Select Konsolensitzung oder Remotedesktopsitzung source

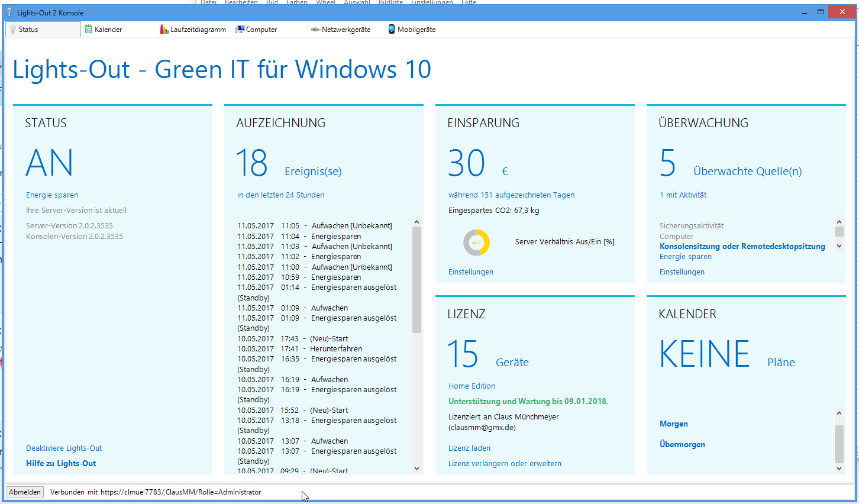pyautogui.click(x=742, y=247)
